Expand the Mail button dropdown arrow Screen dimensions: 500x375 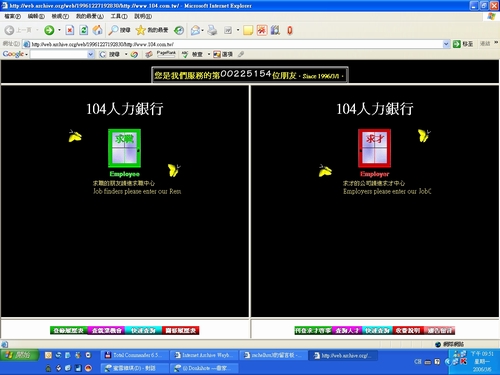pos(202,30)
